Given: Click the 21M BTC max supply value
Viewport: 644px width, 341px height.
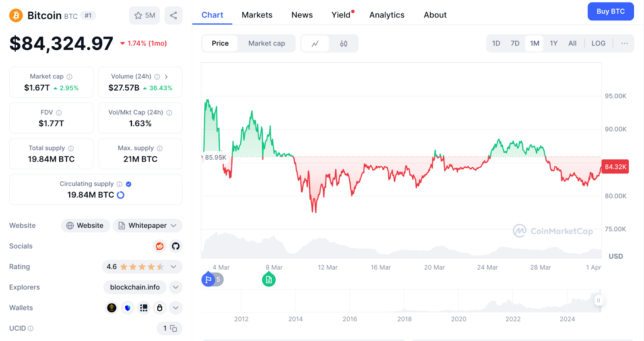Looking at the screenshot, I should click(140, 159).
